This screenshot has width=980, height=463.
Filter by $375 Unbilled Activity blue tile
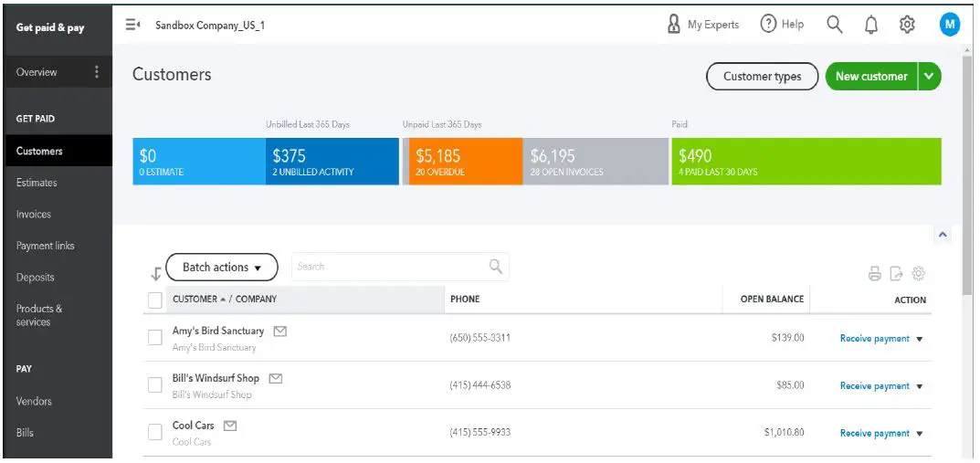pyautogui.click(x=332, y=162)
